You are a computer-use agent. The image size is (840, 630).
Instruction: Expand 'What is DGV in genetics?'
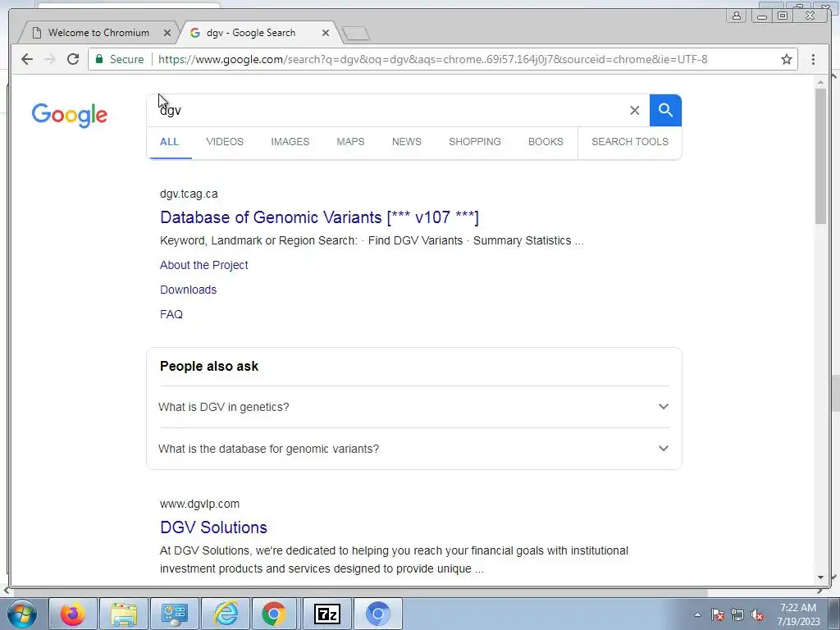point(414,407)
